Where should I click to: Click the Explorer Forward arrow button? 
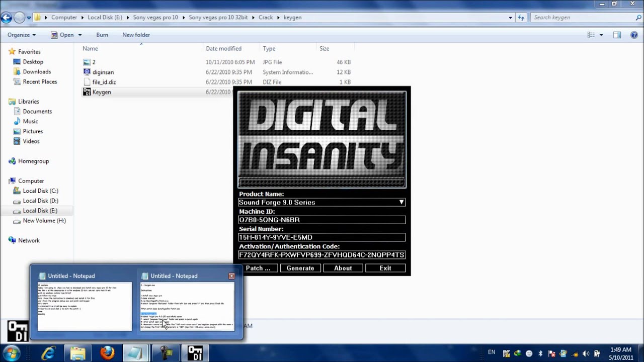coord(19,18)
